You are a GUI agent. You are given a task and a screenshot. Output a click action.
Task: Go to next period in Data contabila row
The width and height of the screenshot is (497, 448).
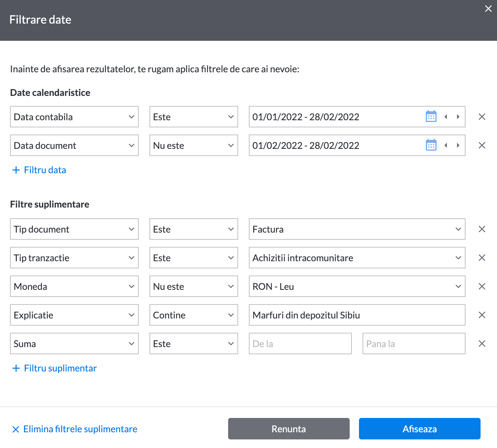[x=458, y=117]
